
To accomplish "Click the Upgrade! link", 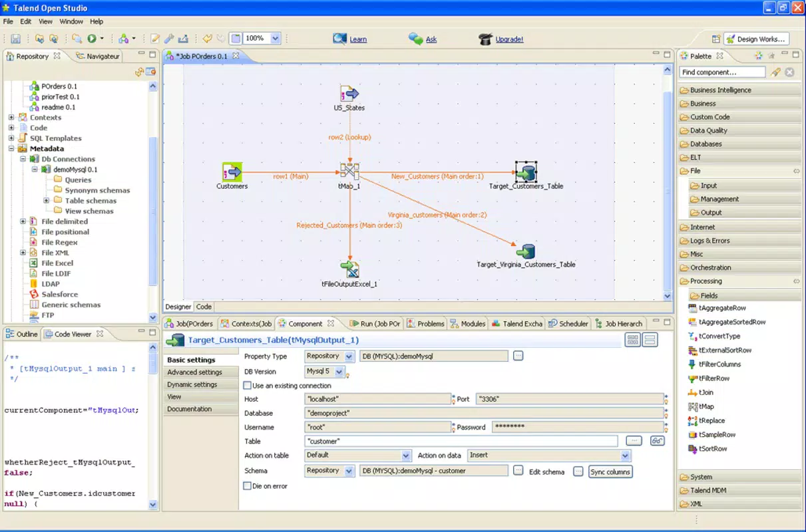I will point(509,39).
